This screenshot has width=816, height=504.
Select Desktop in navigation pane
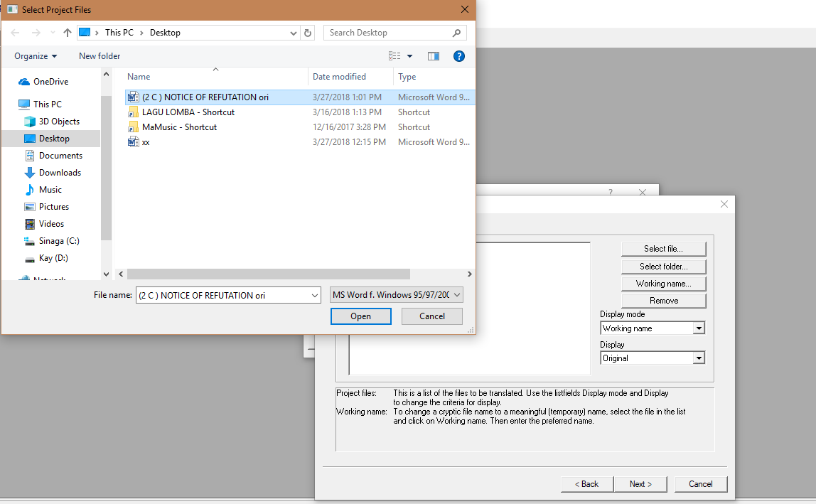pyautogui.click(x=54, y=139)
